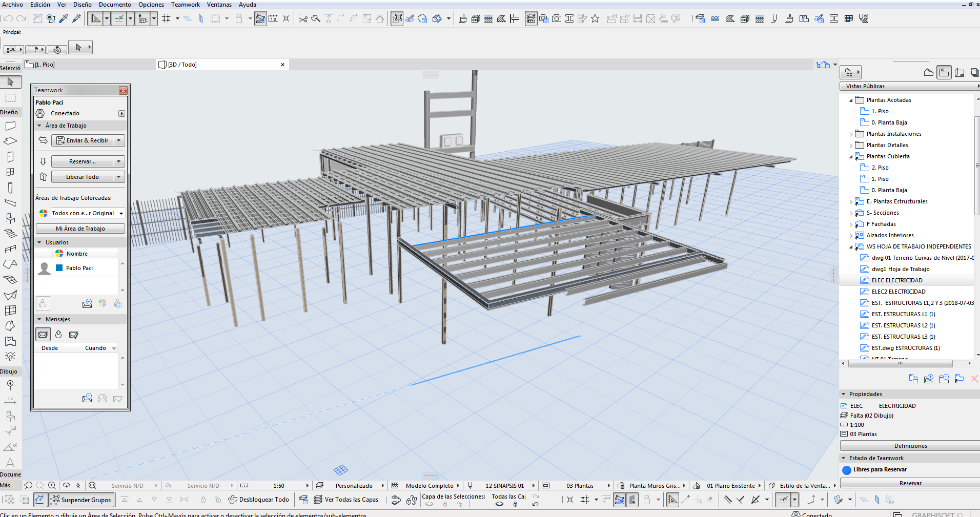Switch Navigator to the Layout Book icon
Screen dimensions: 980x517
[959, 73]
